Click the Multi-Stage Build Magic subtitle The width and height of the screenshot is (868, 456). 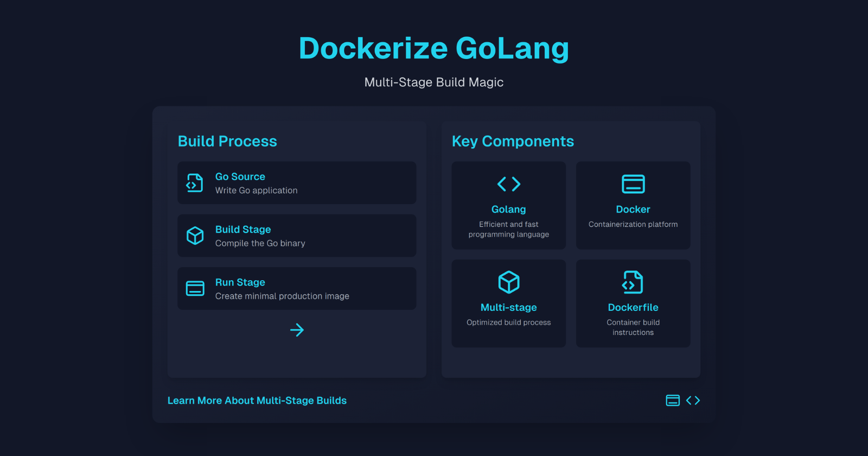click(434, 83)
